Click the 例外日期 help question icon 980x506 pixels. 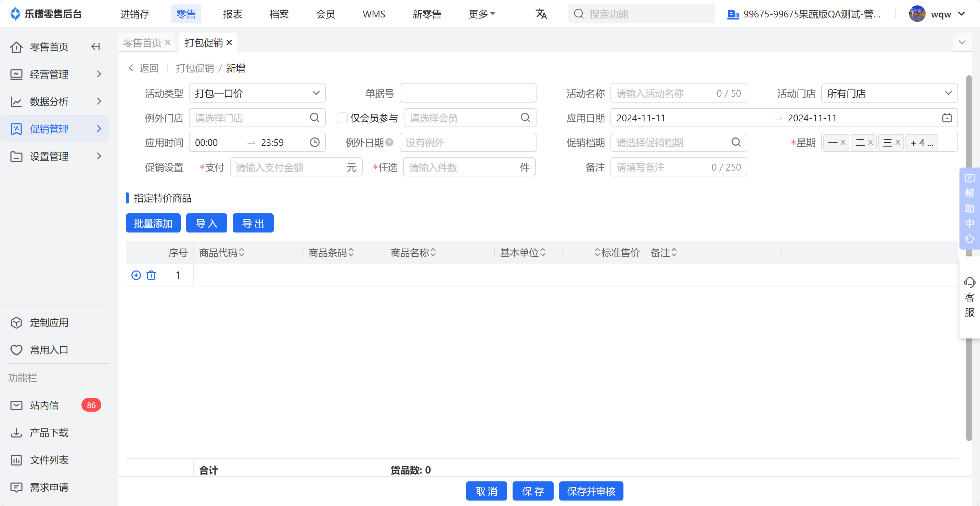pos(389,143)
